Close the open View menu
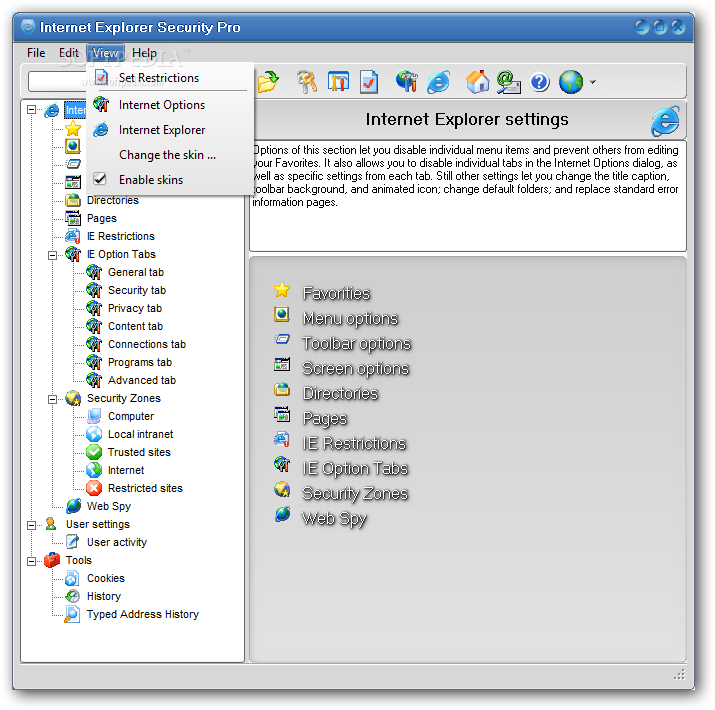The width and height of the screenshot is (715, 710). [105, 53]
